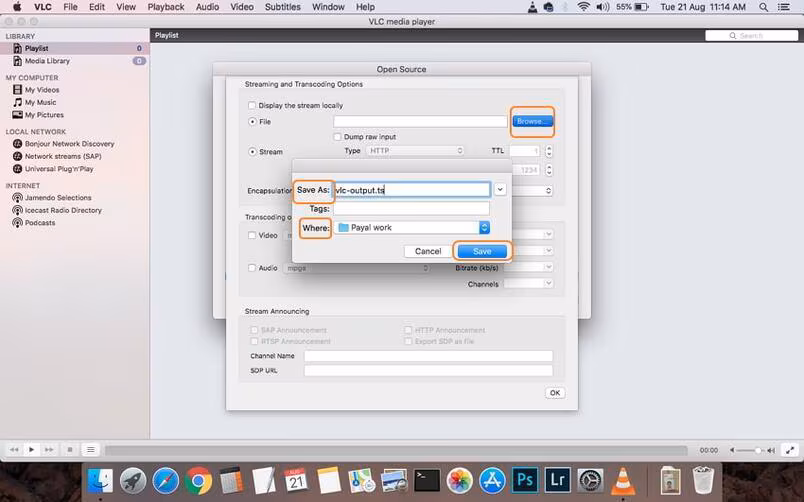The height and width of the screenshot is (502, 804).
Task: Open the Help menu
Action: [366, 7]
